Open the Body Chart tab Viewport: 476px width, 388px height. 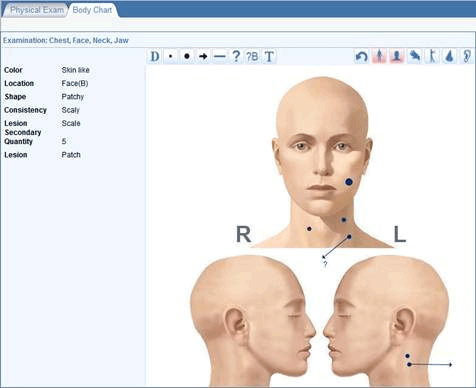pyautogui.click(x=92, y=10)
